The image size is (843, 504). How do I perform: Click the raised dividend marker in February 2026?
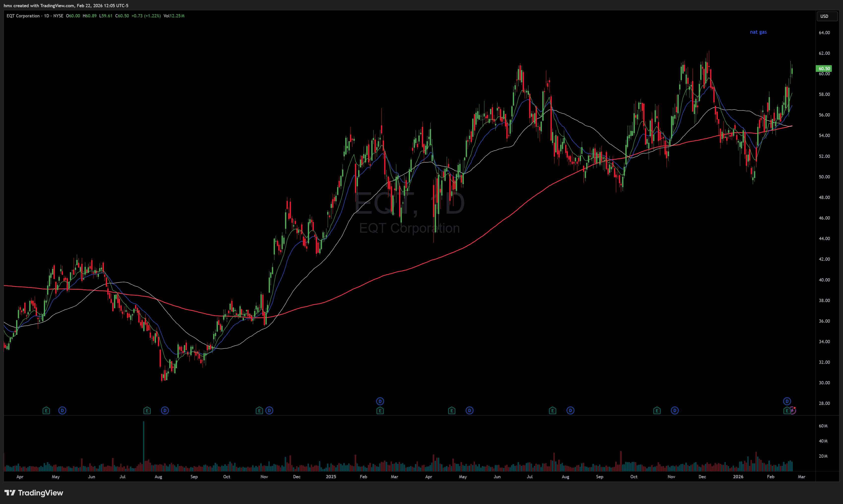(x=787, y=401)
